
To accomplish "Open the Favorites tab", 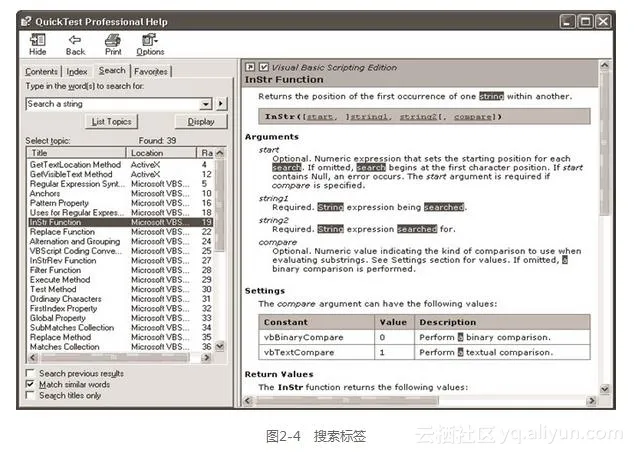I will [151, 72].
